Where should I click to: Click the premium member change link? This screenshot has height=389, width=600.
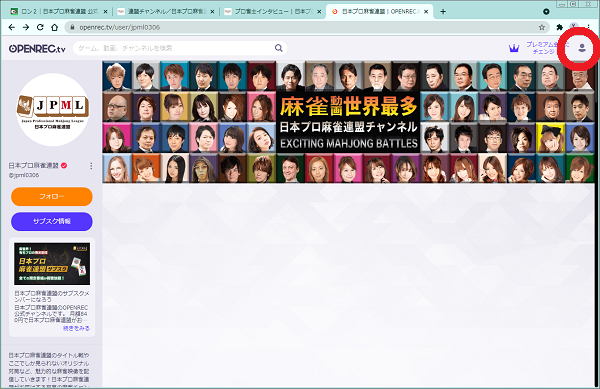pos(543,48)
